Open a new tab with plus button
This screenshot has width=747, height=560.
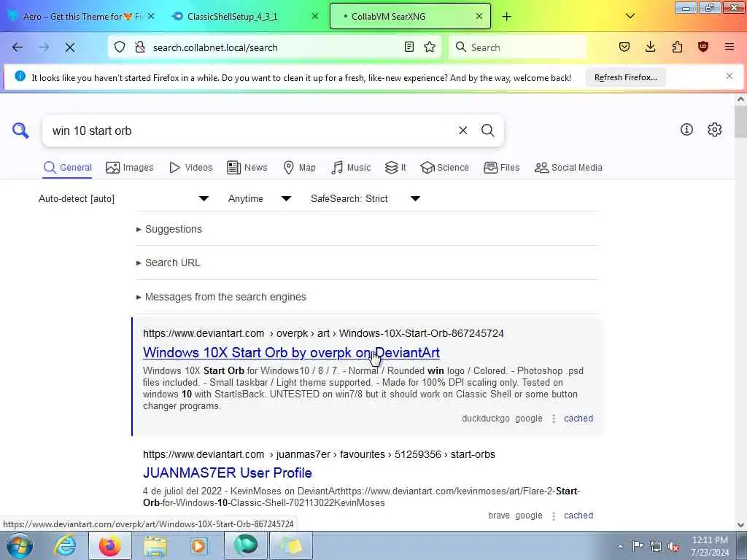(x=506, y=17)
